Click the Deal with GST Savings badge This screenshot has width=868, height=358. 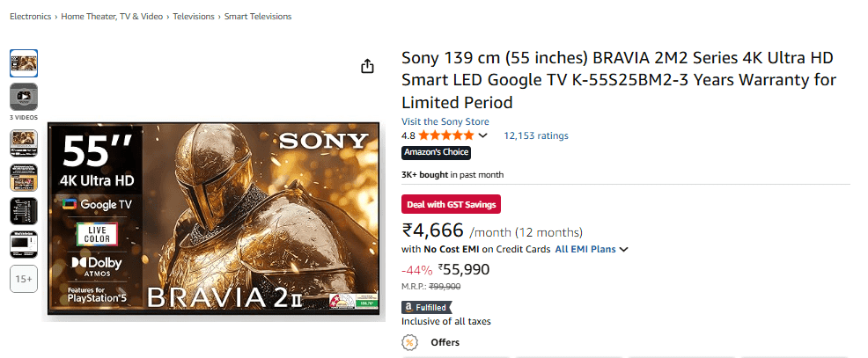(451, 204)
